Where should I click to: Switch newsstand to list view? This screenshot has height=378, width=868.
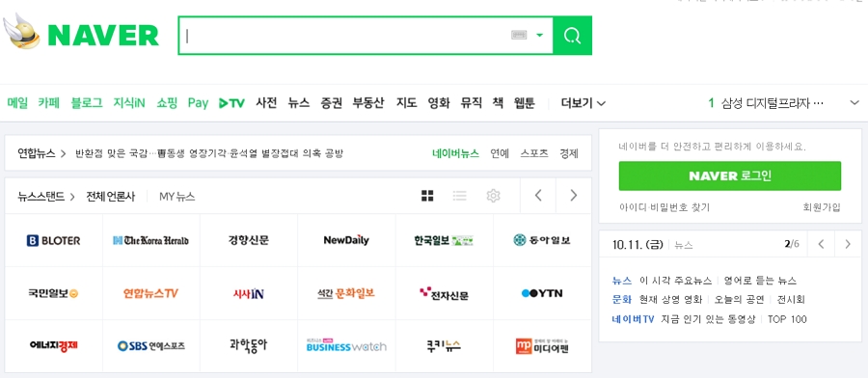(459, 196)
